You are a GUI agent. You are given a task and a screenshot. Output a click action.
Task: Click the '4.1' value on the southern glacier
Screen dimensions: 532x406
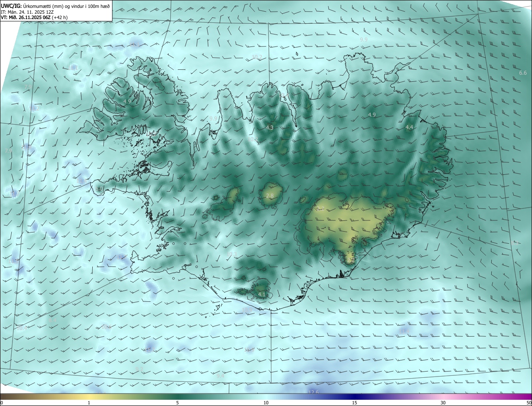(x=262, y=294)
